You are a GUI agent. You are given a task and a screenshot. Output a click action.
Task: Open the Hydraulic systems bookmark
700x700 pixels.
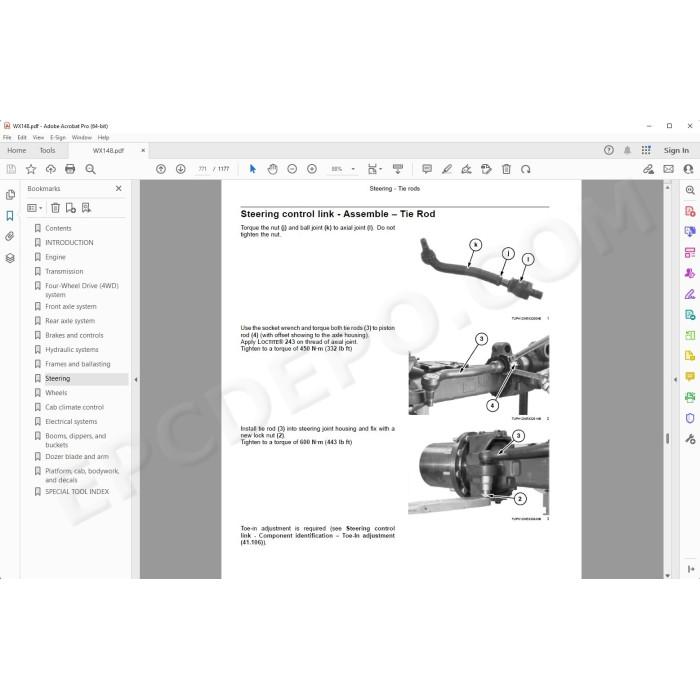(x=71, y=350)
